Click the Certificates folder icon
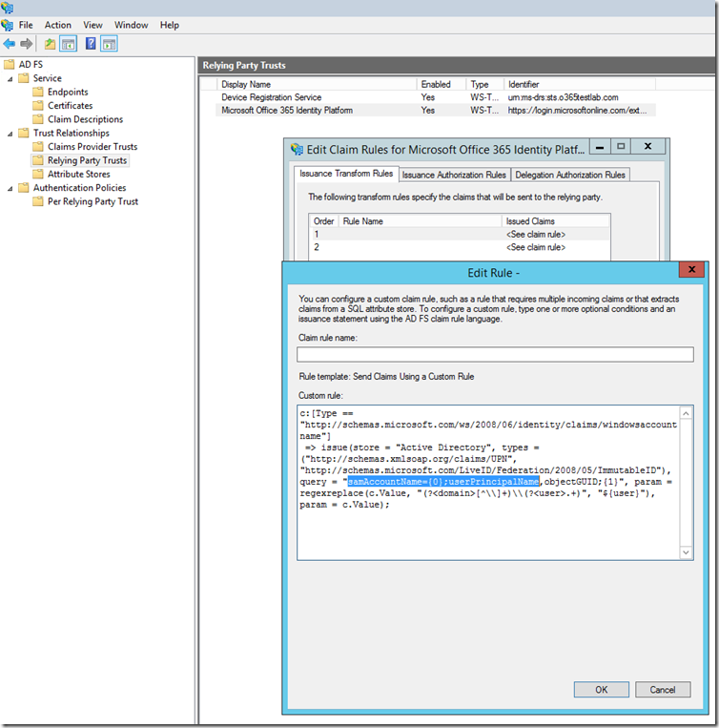This screenshot has width=719, height=728. 38,105
